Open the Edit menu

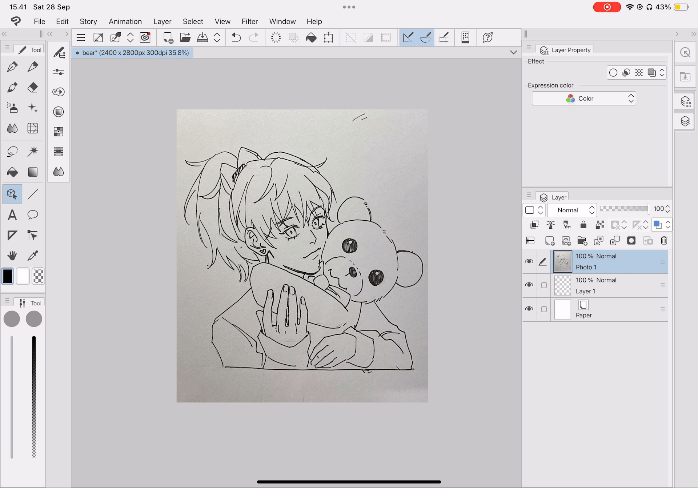(x=62, y=21)
